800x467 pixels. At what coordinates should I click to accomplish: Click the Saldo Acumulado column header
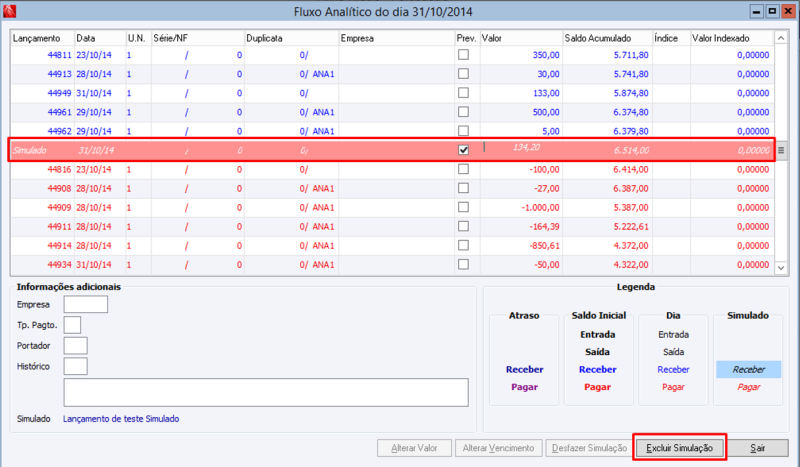pos(607,38)
